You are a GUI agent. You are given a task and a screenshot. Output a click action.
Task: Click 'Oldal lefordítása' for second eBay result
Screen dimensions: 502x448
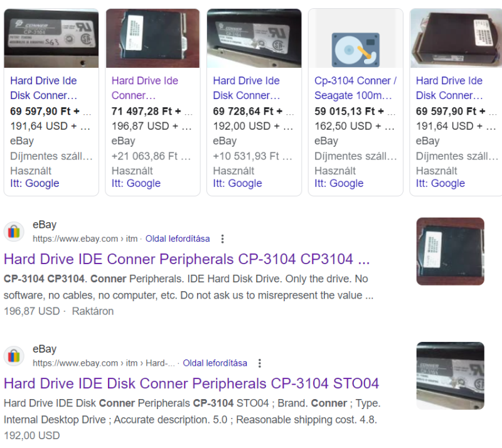(215, 363)
